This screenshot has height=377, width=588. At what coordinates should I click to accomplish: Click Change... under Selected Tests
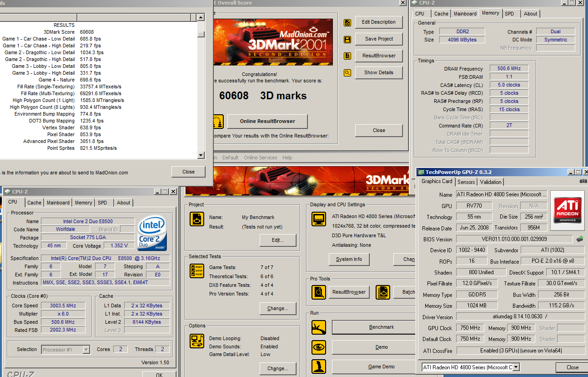(x=277, y=308)
